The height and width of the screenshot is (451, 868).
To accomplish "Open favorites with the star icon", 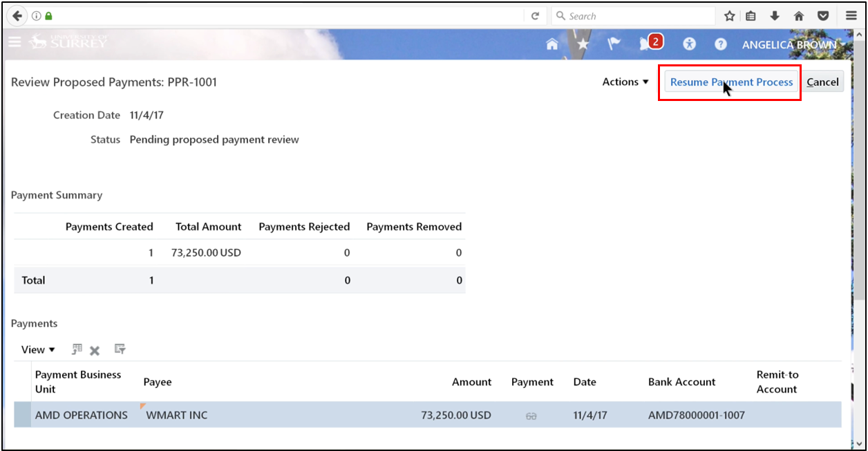I will (x=583, y=44).
